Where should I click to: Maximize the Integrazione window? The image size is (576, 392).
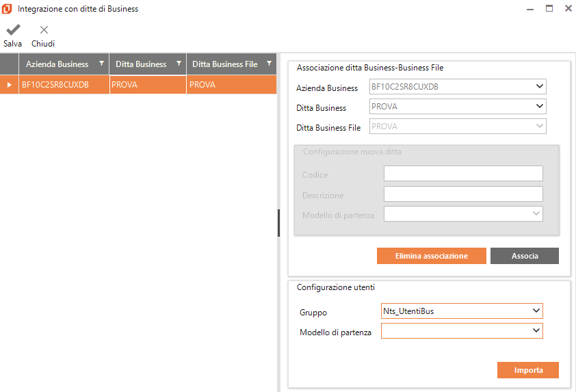tap(549, 8)
